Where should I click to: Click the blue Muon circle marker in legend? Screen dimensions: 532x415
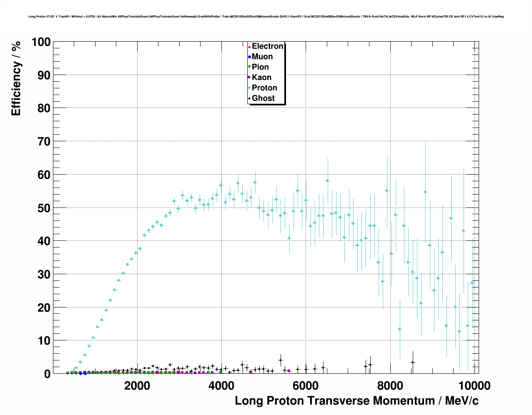(x=249, y=57)
